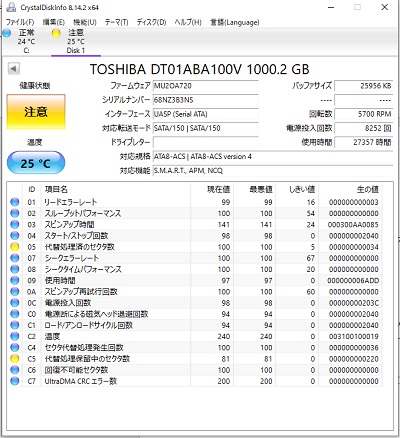Viewport: 400px width, 438px height.
Task: Click the blue icon of row 08 シークタイムパフォーマンス
Action: pyautogui.click(x=15, y=269)
